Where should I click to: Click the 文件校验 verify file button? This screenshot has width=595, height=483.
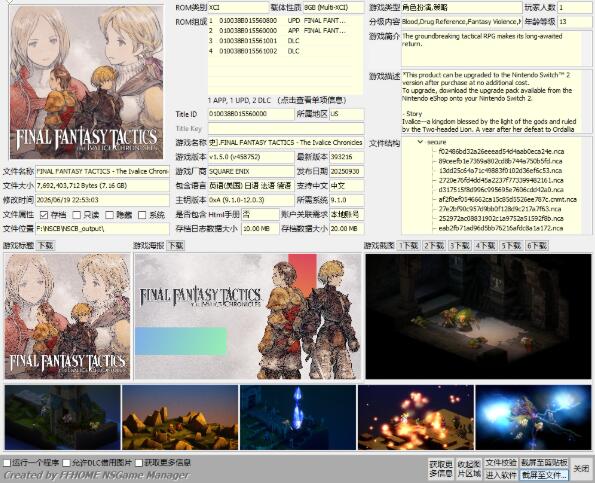[501, 463]
